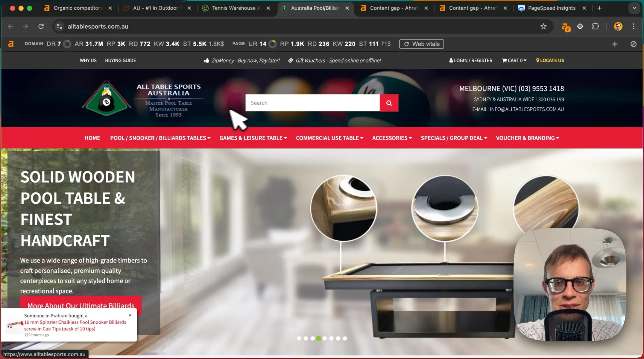This screenshot has height=359, width=644.
Task: Open the Cart 0 dropdown
Action: [x=514, y=60]
